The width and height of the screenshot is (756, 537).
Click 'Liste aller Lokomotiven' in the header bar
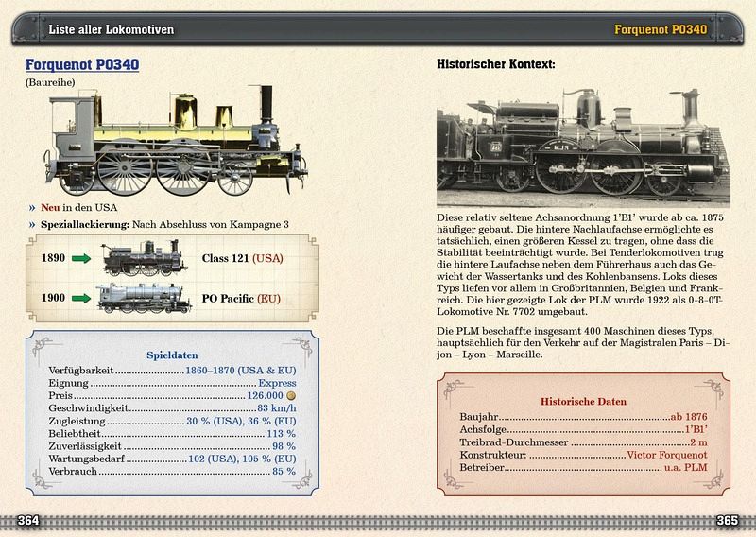pyautogui.click(x=111, y=30)
